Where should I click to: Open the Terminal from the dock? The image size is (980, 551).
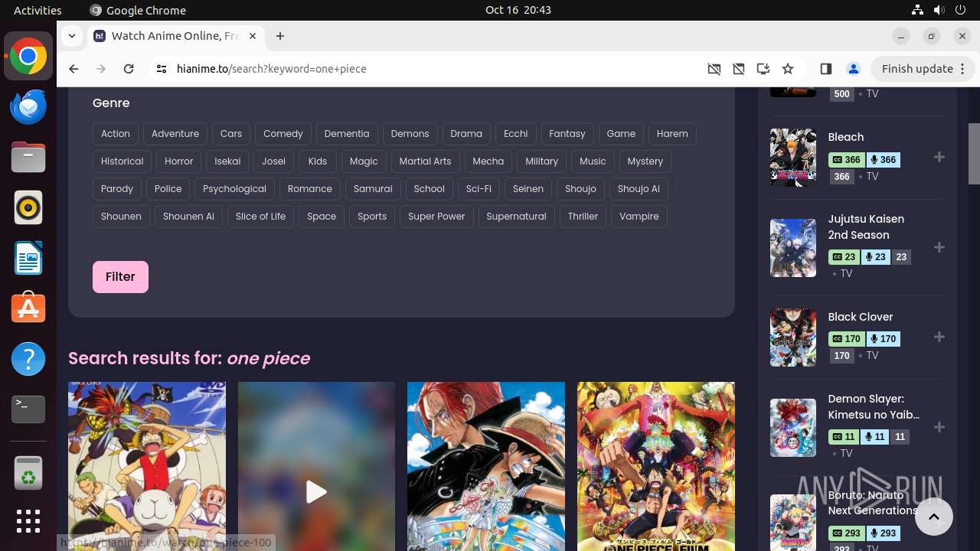(28, 409)
